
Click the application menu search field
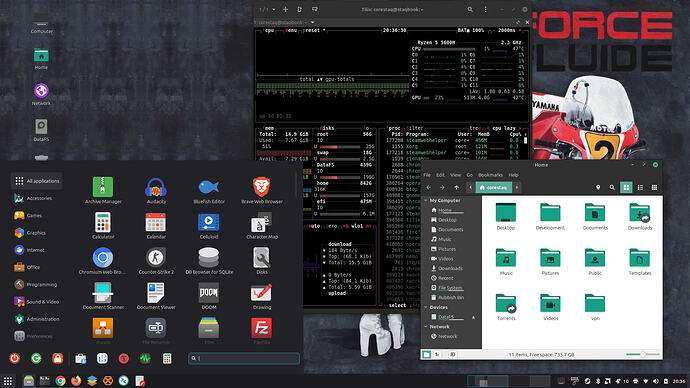point(244,358)
